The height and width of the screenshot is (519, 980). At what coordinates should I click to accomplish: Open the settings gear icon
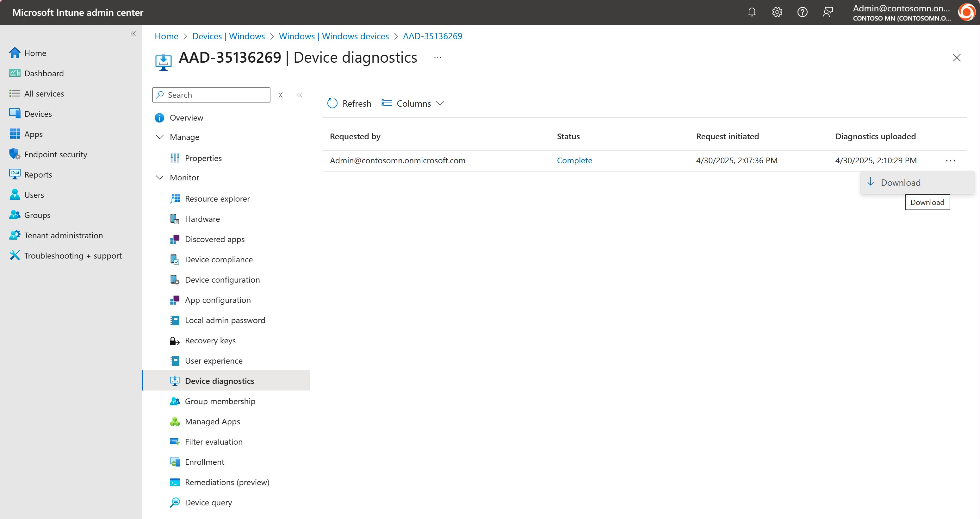[x=777, y=12]
